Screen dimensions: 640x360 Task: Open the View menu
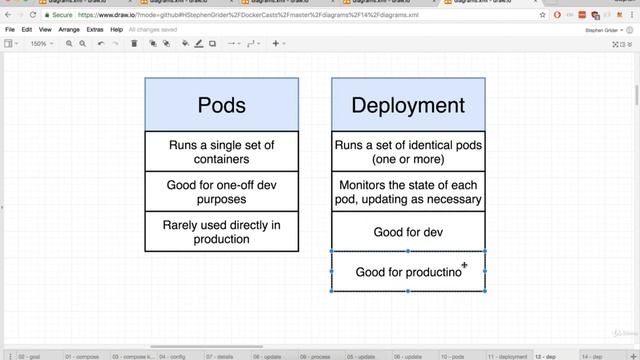(x=45, y=30)
